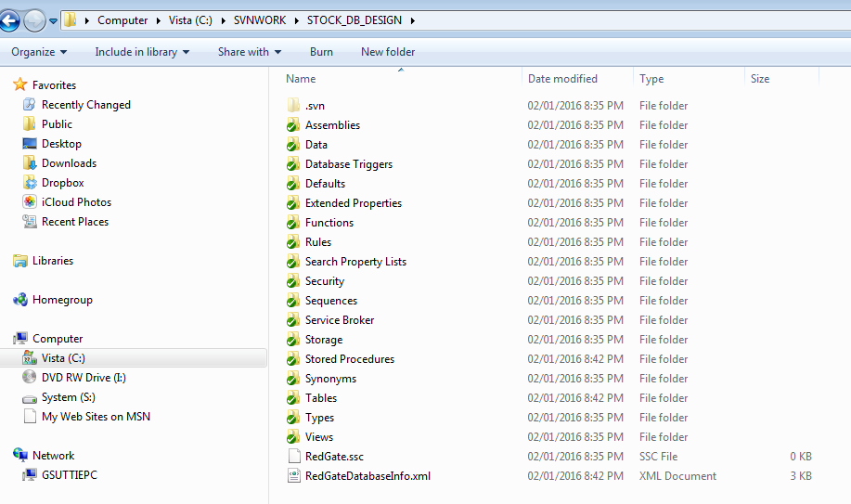This screenshot has width=851, height=504.
Task: Select the Dropbox icon in Favorites
Action: point(29,183)
